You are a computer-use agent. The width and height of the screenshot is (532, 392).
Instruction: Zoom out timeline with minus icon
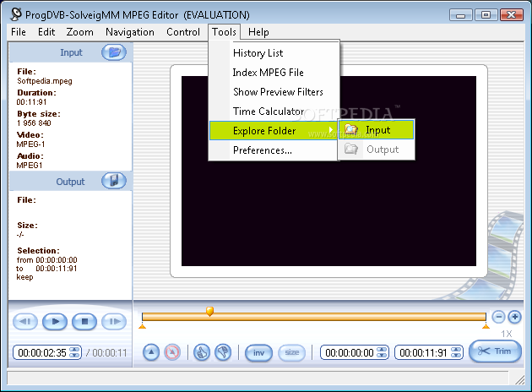tap(498, 317)
